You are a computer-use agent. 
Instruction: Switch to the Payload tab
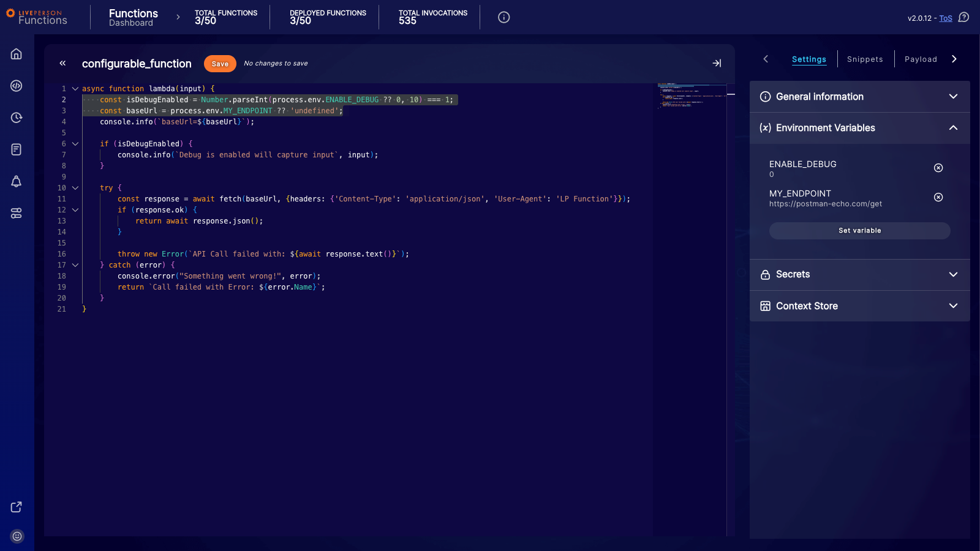(921, 59)
